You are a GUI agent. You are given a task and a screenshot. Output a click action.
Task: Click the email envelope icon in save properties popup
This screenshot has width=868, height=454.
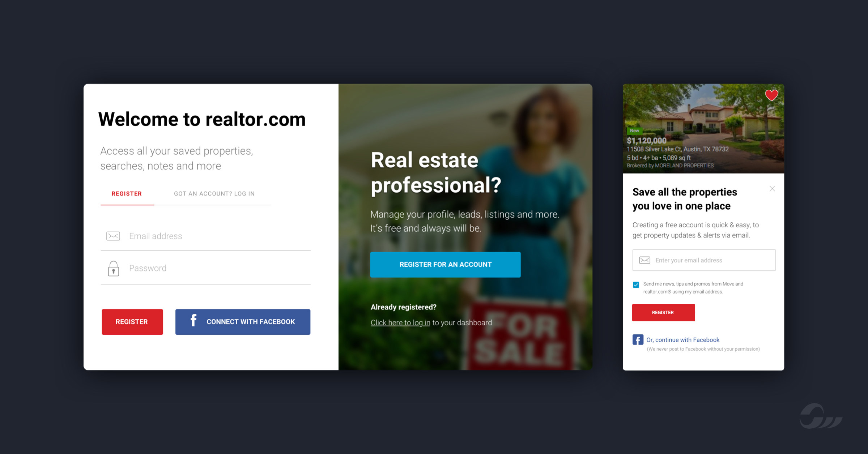click(643, 261)
